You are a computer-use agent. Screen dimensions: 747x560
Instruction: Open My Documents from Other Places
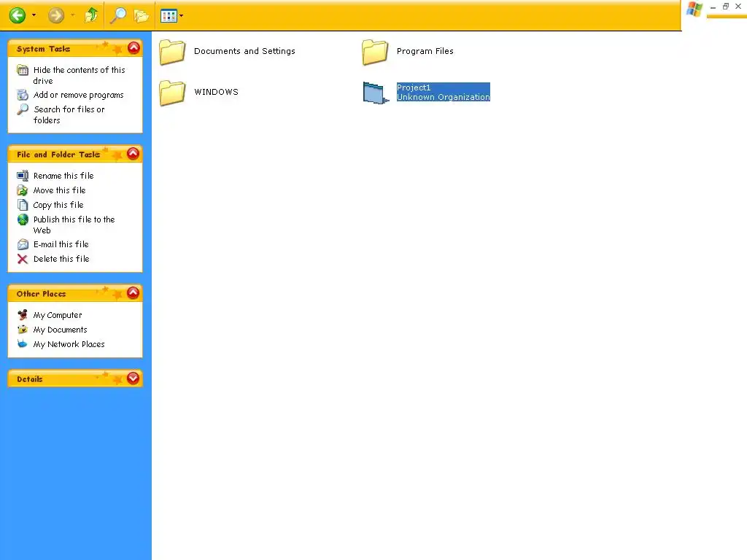[x=60, y=330]
